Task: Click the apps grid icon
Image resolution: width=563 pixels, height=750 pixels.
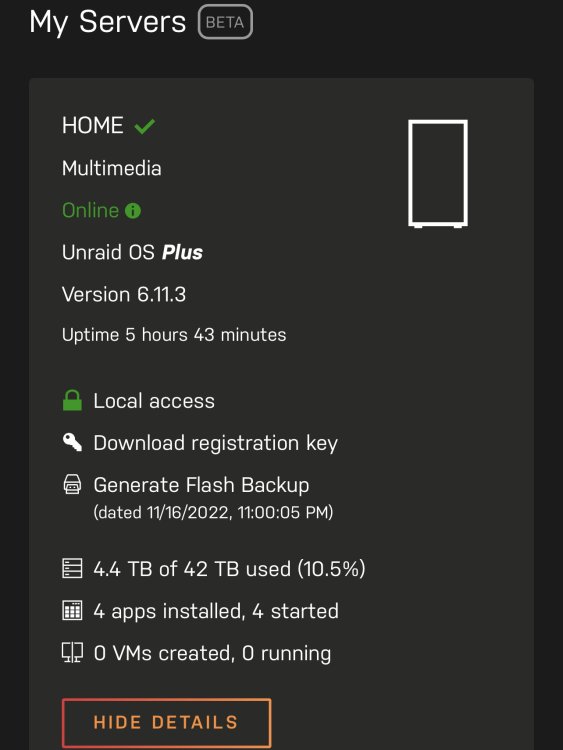Action: [x=72, y=610]
